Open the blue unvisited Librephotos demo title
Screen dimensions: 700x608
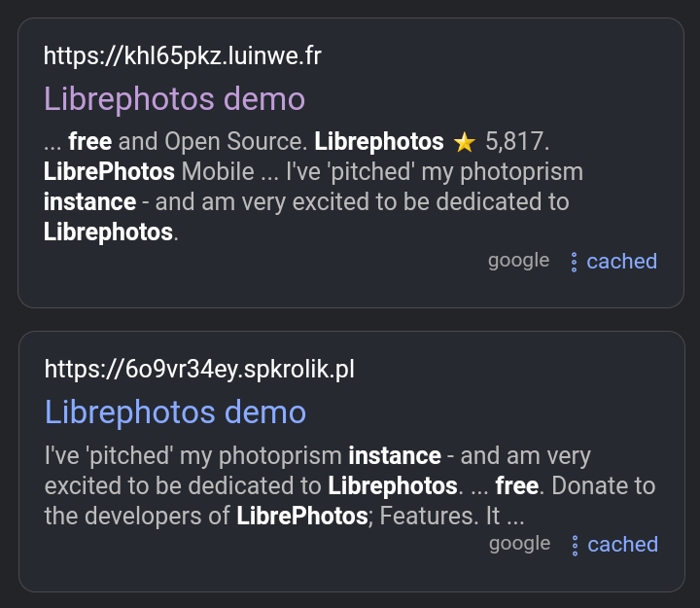point(175,412)
